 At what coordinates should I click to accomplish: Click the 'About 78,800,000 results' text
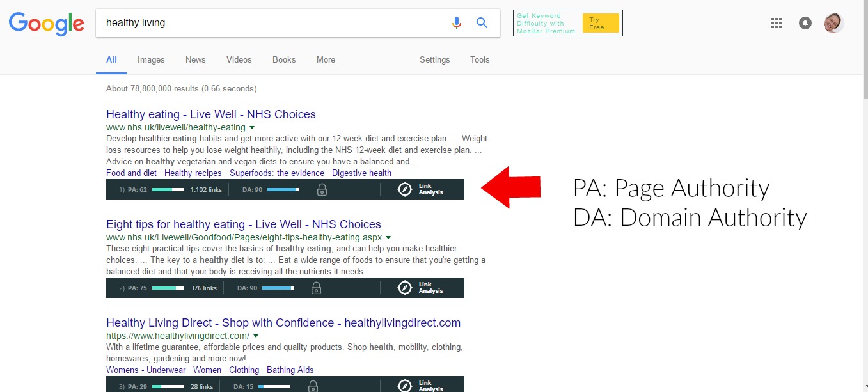coord(182,89)
